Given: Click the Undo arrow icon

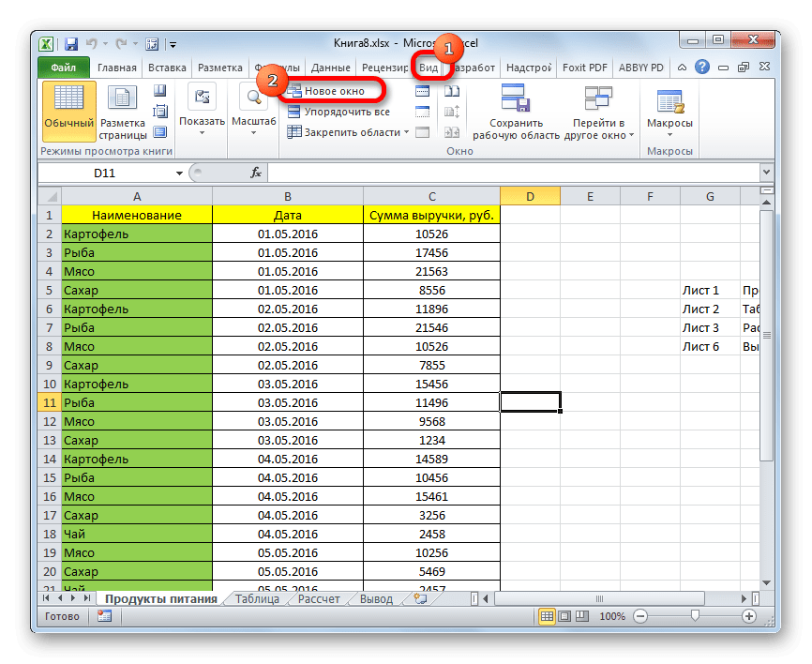Looking at the screenshot, I should pos(92,43).
